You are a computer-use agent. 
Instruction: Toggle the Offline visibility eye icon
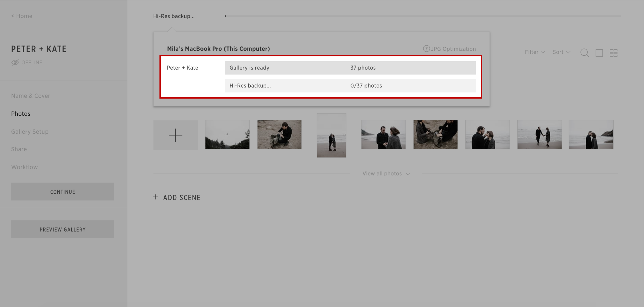coord(15,62)
